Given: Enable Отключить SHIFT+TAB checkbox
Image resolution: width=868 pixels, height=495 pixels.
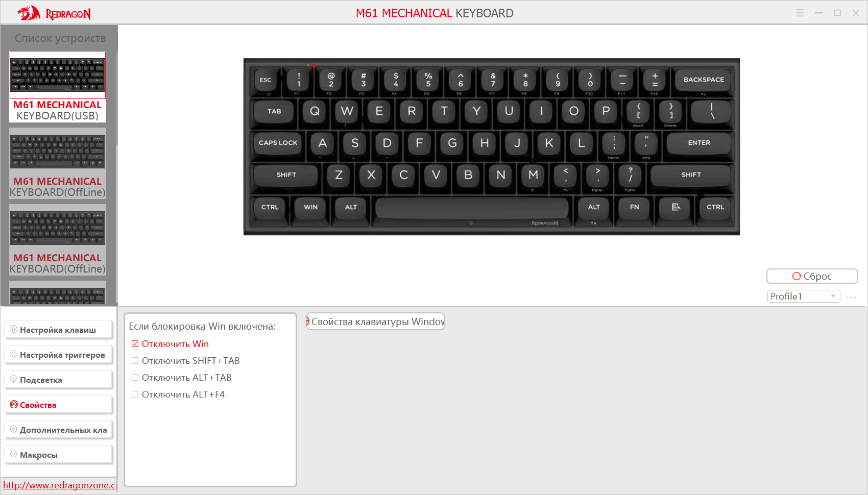Looking at the screenshot, I should click(135, 361).
